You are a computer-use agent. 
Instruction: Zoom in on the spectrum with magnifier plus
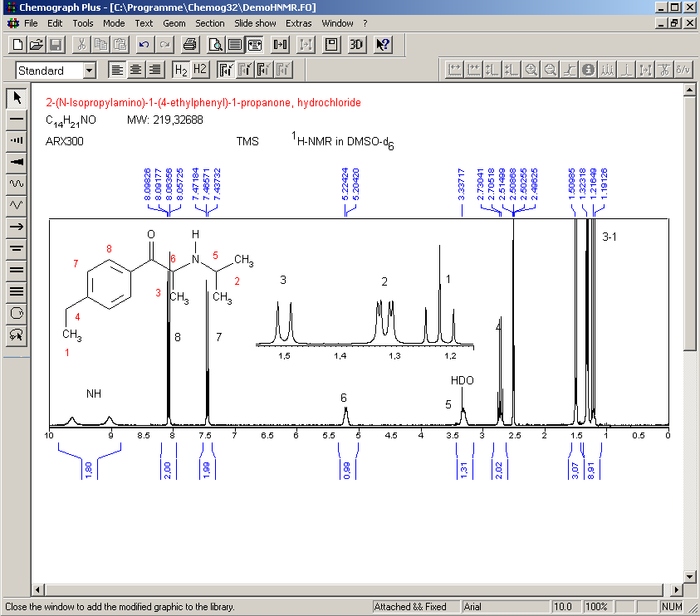531,70
